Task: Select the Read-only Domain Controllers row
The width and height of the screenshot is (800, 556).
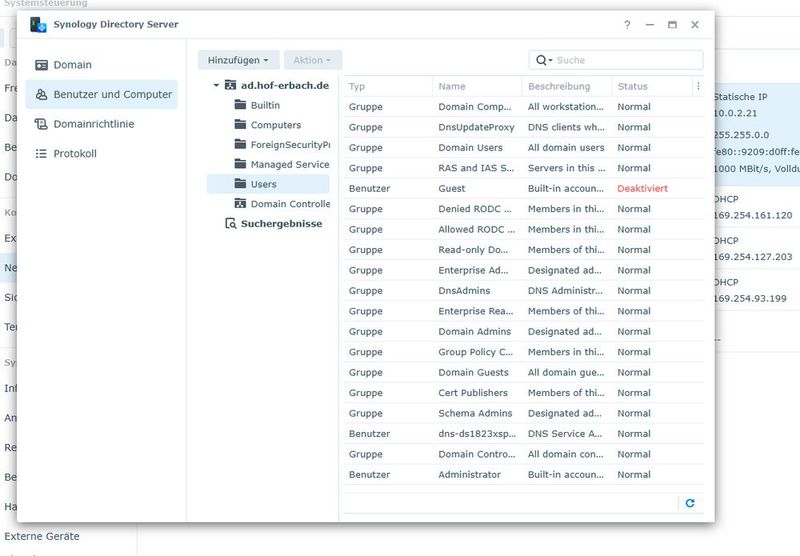Action: coord(524,249)
